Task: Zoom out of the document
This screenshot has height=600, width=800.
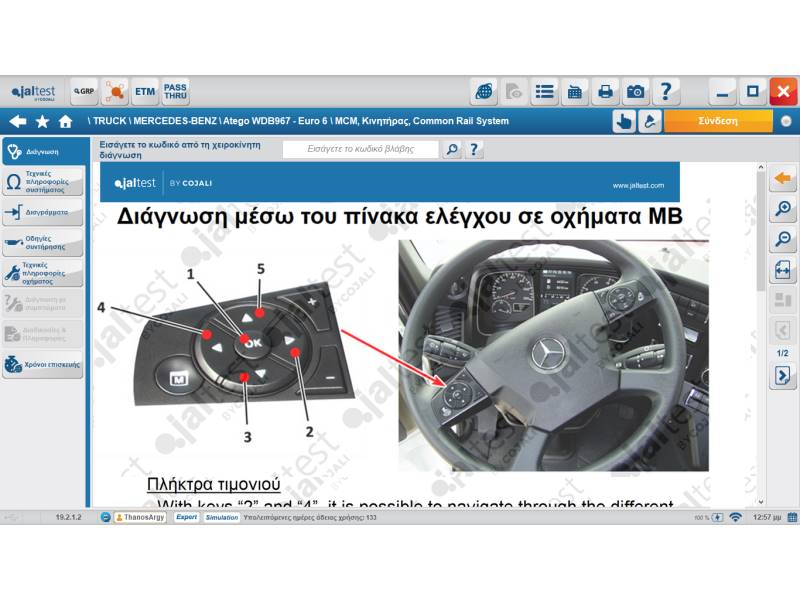Action: coord(783,239)
